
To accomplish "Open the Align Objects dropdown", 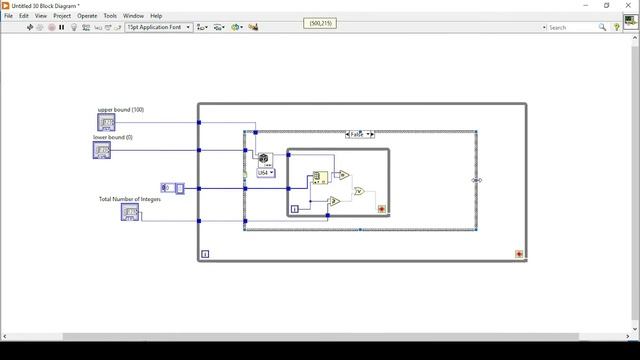I will tap(202, 27).
